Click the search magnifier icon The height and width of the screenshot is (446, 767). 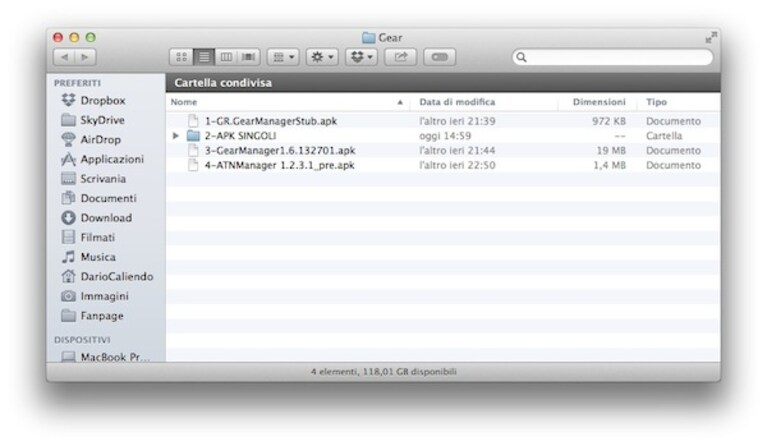click(x=521, y=57)
